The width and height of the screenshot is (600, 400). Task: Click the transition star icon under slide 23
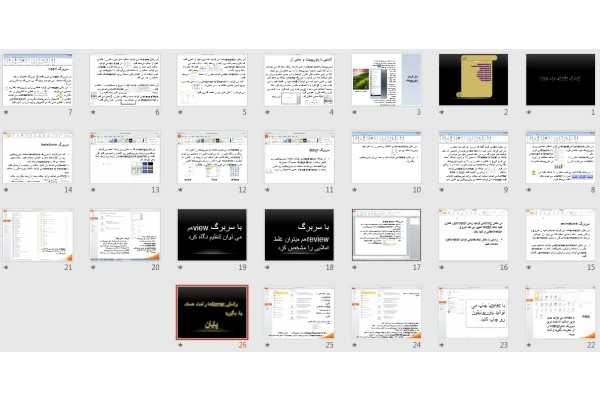[x=442, y=345]
